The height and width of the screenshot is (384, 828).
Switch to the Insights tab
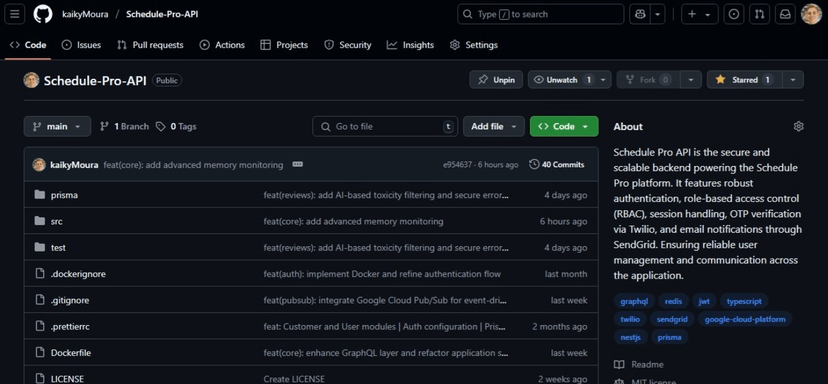point(410,45)
